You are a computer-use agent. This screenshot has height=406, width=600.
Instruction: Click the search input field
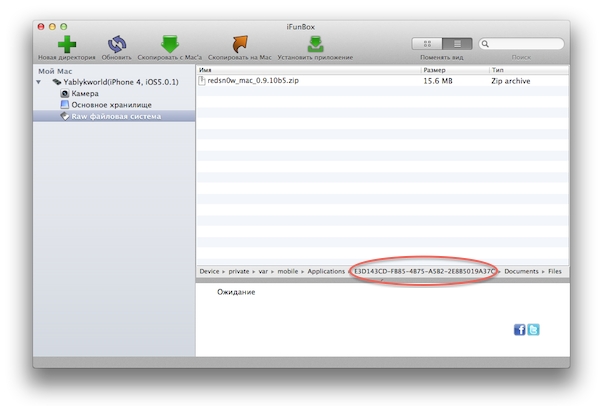[x=520, y=44]
